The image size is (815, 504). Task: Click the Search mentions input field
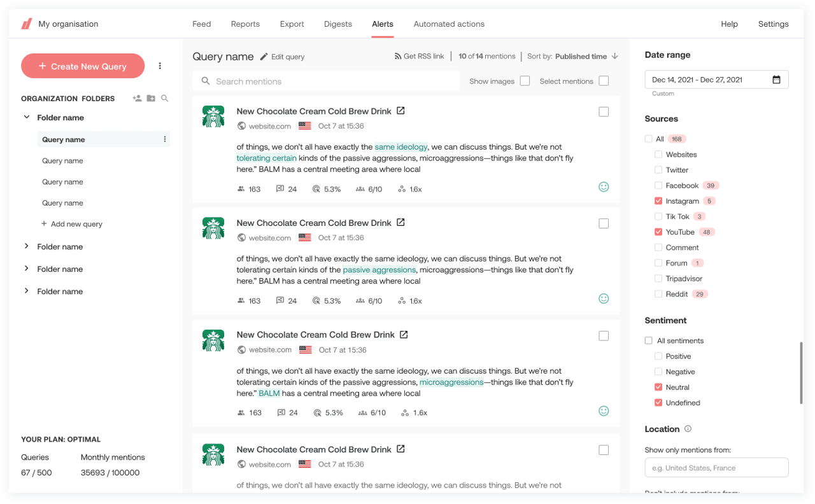click(x=326, y=81)
